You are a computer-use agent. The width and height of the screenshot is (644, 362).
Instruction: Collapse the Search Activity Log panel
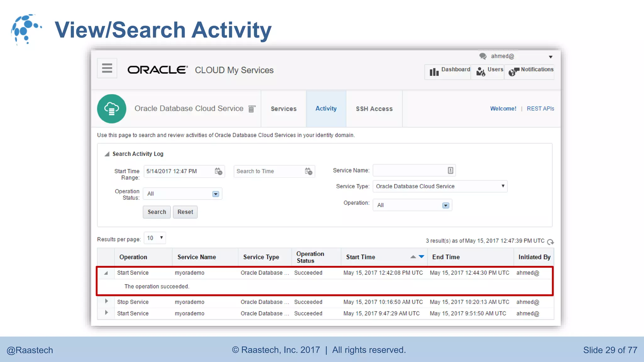pos(107,154)
